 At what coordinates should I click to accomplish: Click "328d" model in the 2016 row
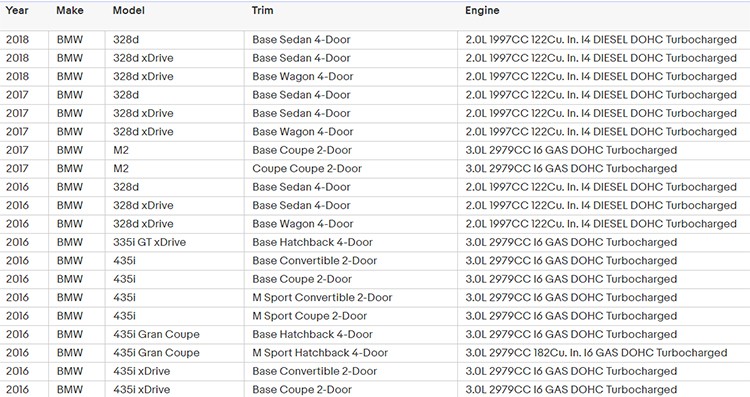(x=126, y=187)
